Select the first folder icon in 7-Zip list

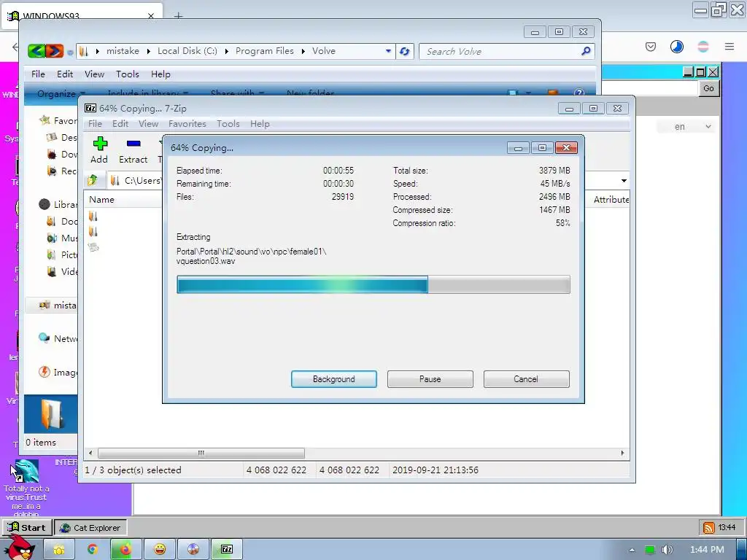click(93, 217)
